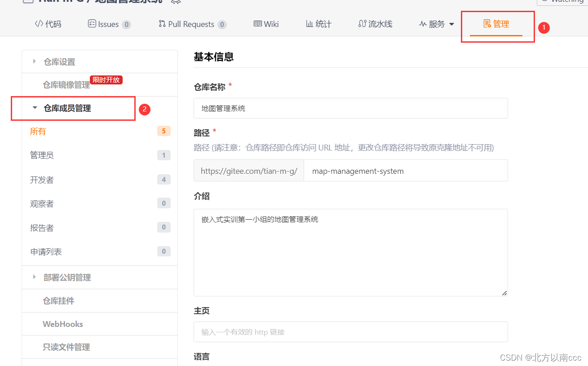Image resolution: width=588 pixels, height=366 pixels.
Task: Click the 观察者 count badge 0
Action: tap(164, 203)
